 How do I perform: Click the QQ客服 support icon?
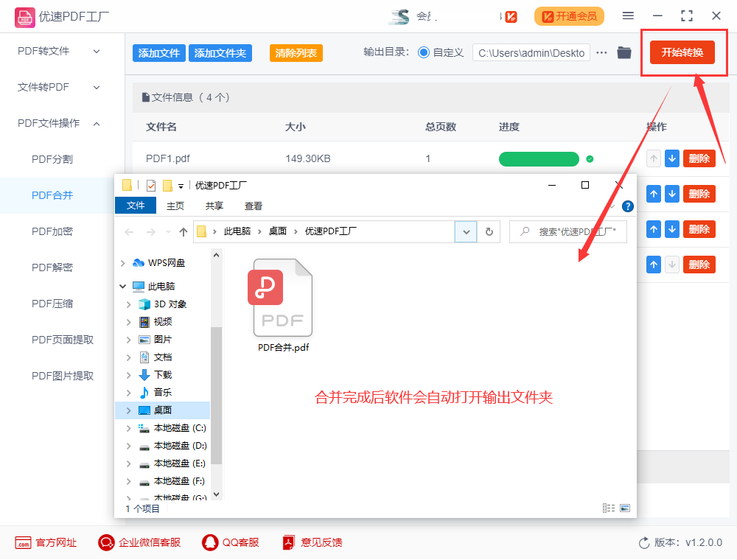point(209,542)
